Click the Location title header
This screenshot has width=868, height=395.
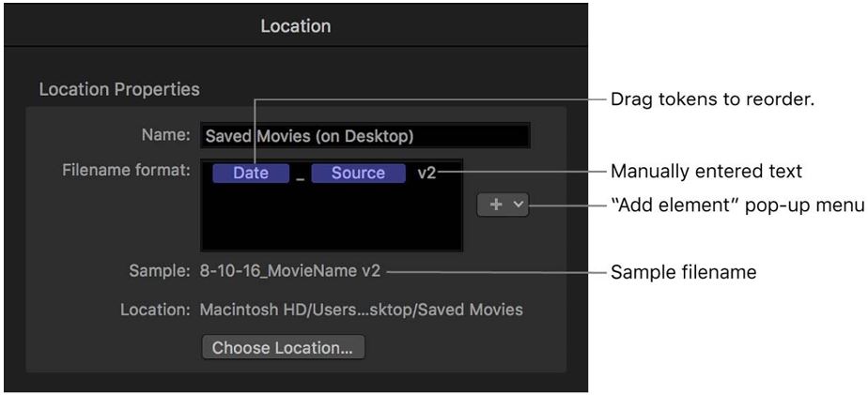pyautogui.click(x=295, y=27)
